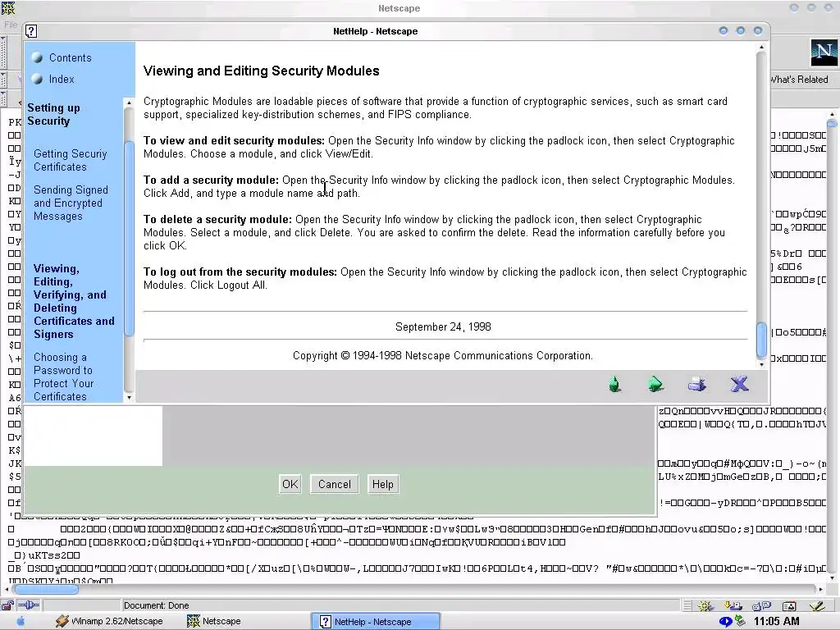840x630 pixels.
Task: Select NetHelp - Netscape taskbar item
Action: point(375,622)
